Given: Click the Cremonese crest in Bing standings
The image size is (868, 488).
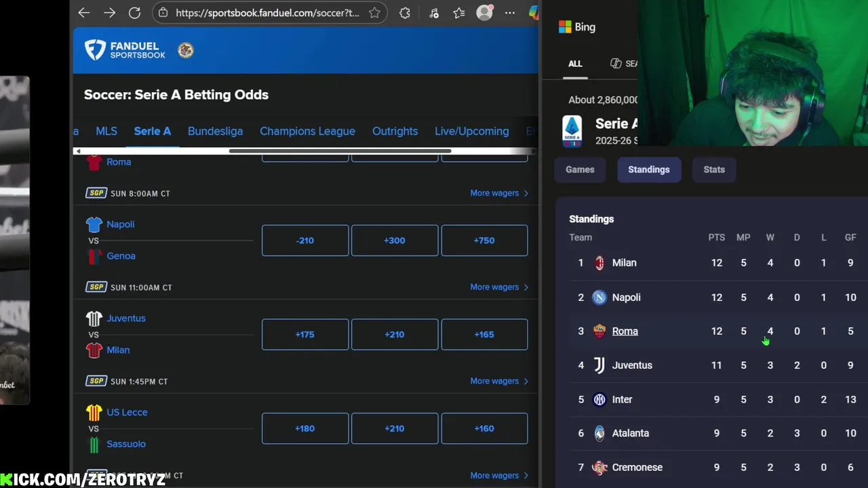Looking at the screenshot, I should pos(599,467).
